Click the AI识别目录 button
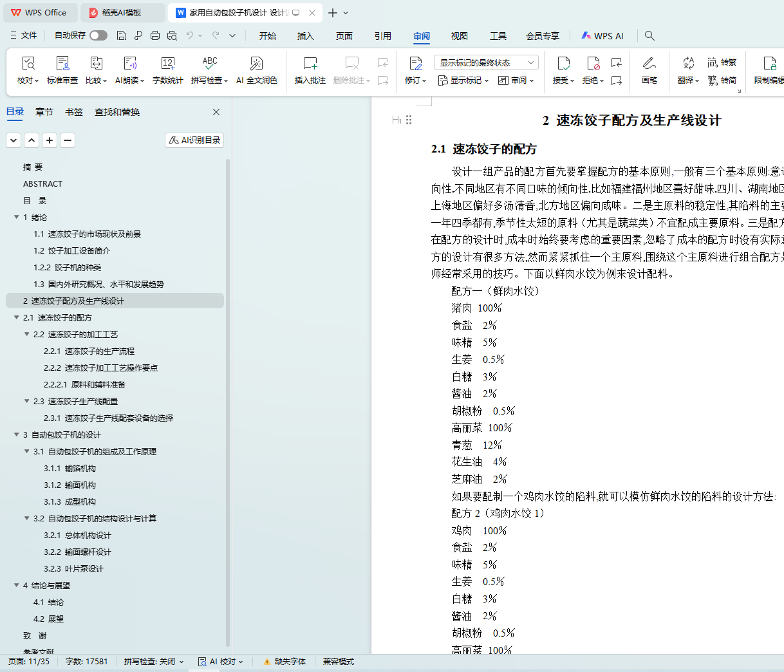The width and height of the screenshot is (784, 672). click(x=194, y=140)
